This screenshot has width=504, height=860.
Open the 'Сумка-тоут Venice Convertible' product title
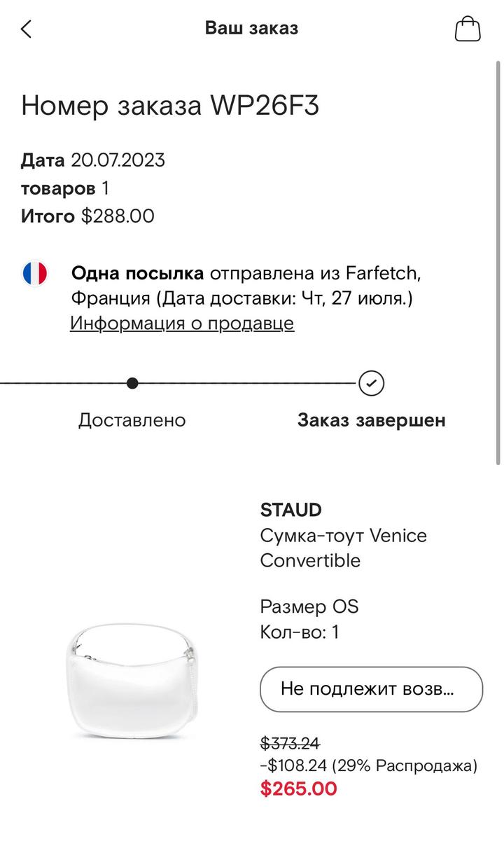point(343,548)
